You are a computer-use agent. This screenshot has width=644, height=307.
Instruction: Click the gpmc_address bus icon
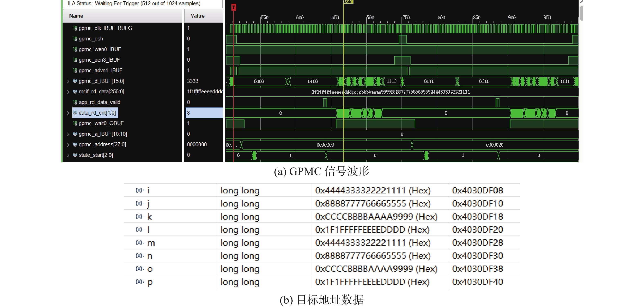(x=75, y=145)
